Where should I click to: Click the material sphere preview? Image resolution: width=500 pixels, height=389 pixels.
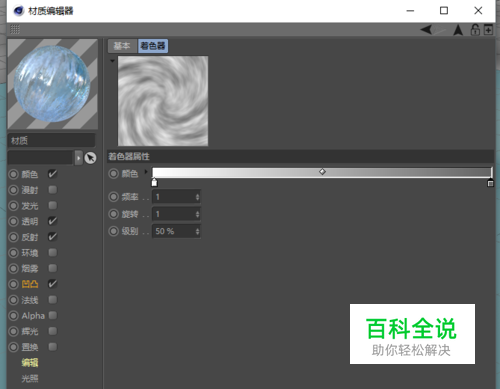(x=53, y=84)
